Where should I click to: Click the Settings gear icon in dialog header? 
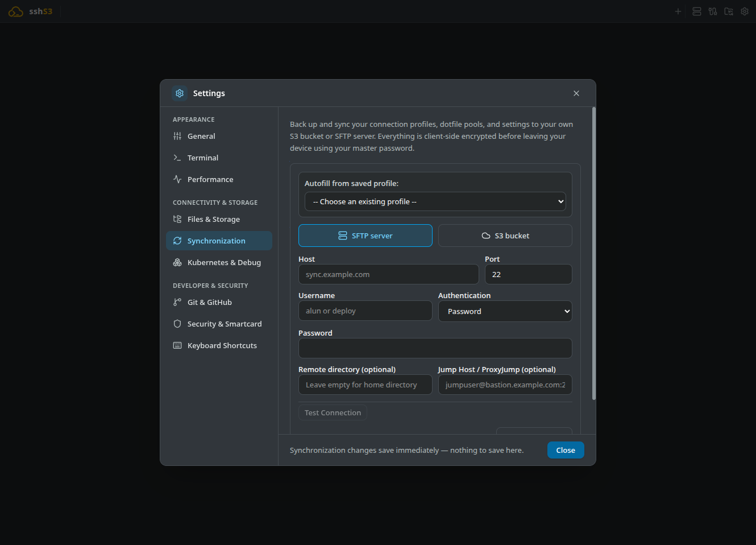click(x=180, y=93)
